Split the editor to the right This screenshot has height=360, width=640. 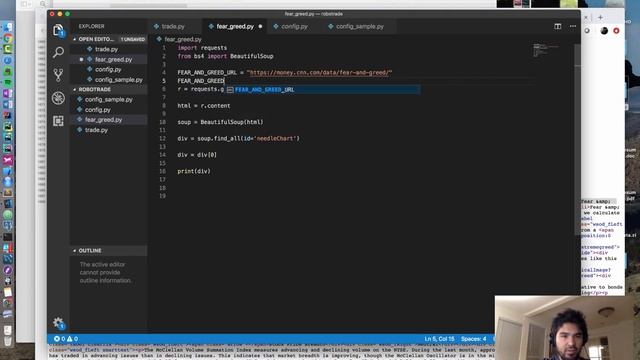pyautogui.click(x=558, y=26)
